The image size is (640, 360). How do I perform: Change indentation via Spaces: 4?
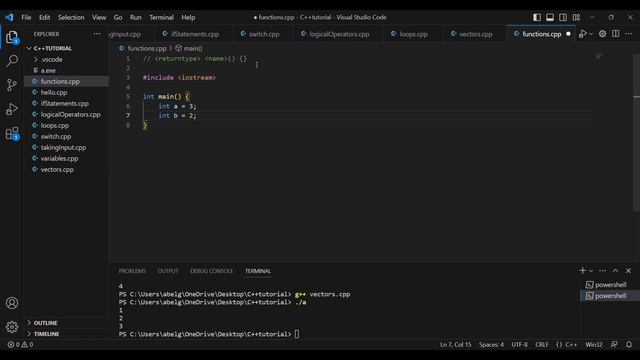(x=491, y=344)
